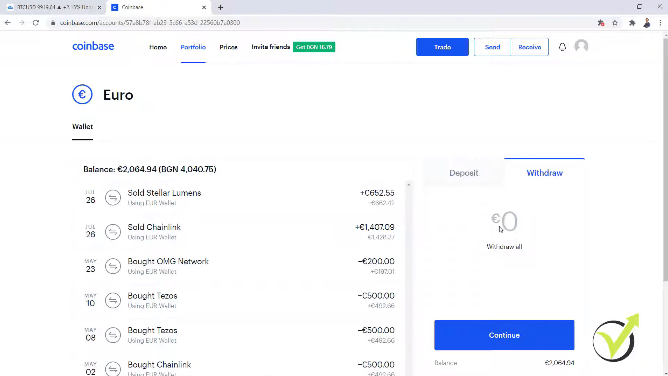Screen dimensions: 668x376
Task: Click the +€1,407.09 amount
Action: pos(374,227)
